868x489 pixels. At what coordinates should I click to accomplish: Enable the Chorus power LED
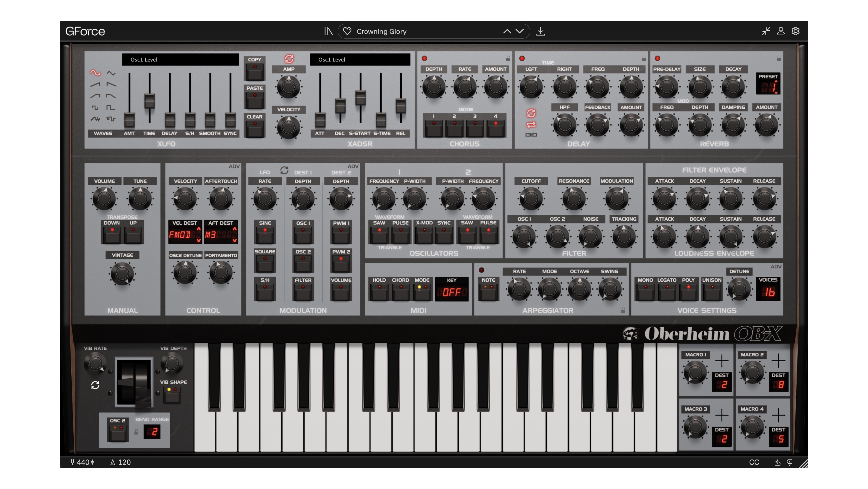(x=425, y=58)
